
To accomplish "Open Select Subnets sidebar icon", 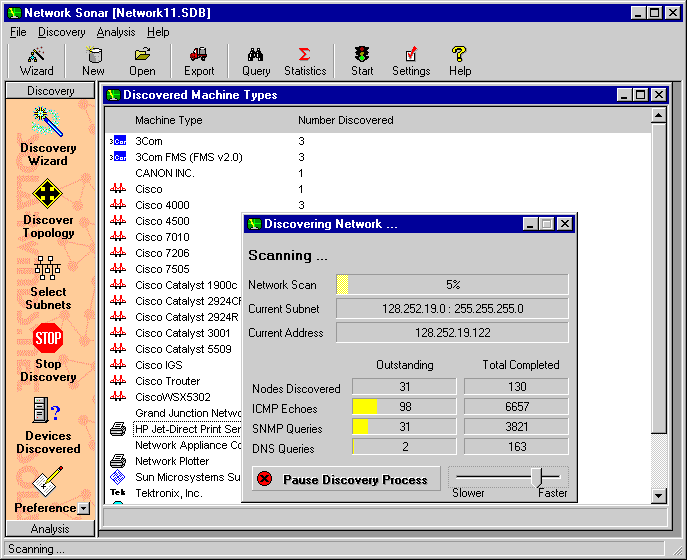I will 48,268.
